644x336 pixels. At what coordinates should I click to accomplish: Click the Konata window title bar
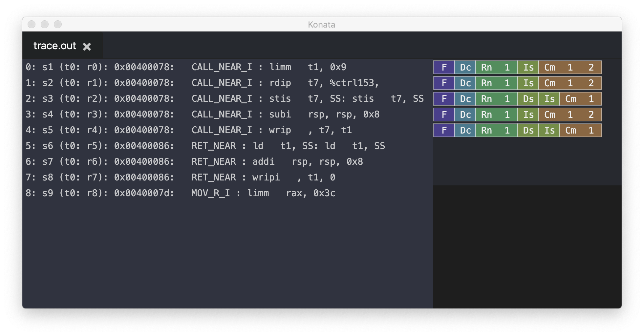[322, 25]
